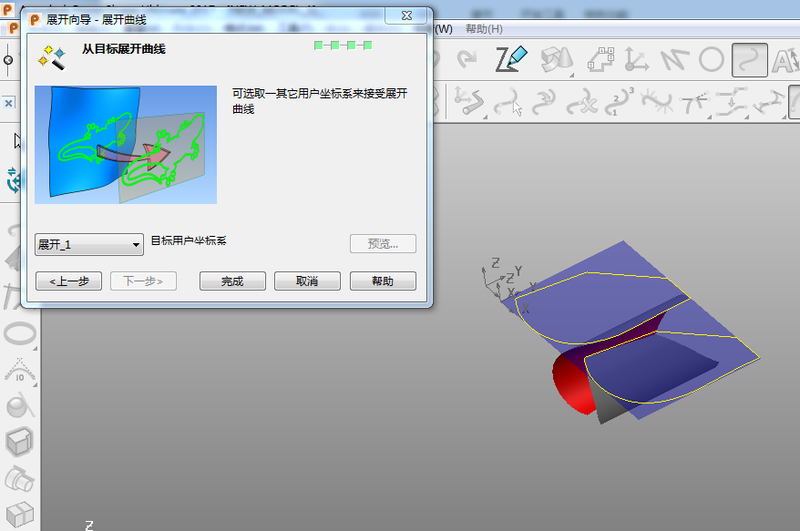Viewport: 800px width, 531px height.
Task: Open the 帮助(H) menu
Action: pos(484,29)
